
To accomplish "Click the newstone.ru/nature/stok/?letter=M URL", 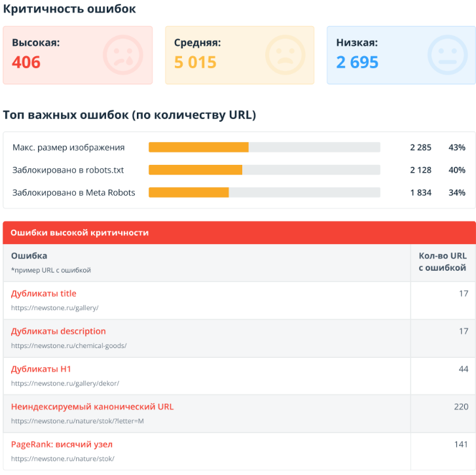I will pos(77,421).
